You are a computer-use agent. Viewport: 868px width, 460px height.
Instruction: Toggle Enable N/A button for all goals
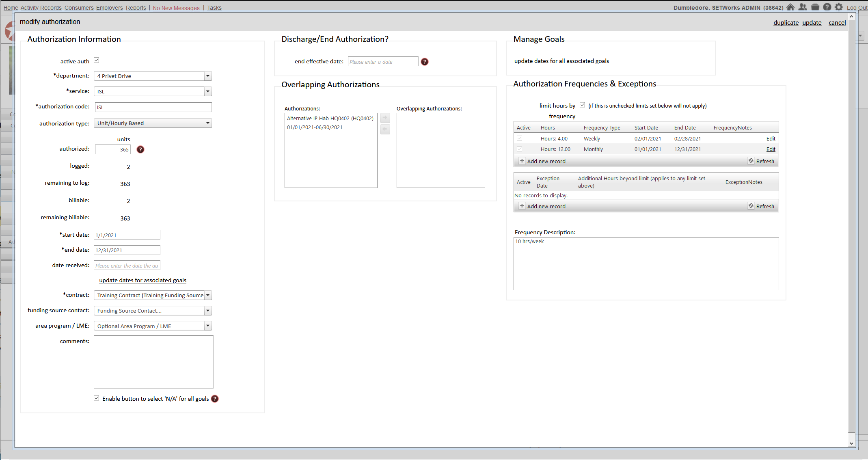tap(97, 398)
